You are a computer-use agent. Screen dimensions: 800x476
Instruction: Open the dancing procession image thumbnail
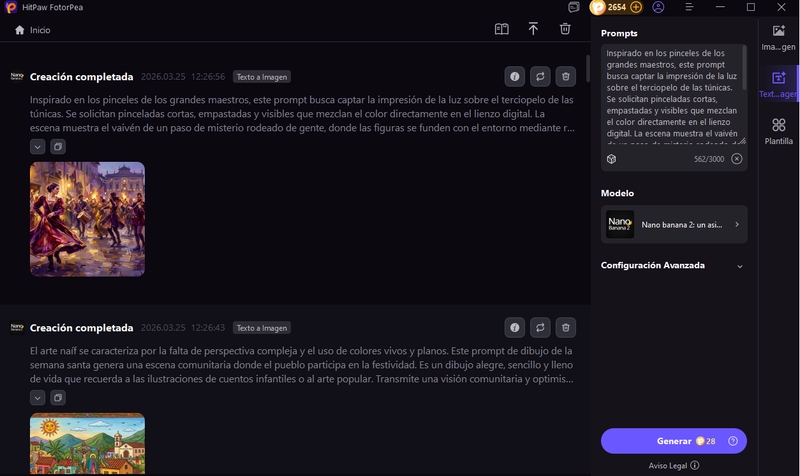(87, 219)
